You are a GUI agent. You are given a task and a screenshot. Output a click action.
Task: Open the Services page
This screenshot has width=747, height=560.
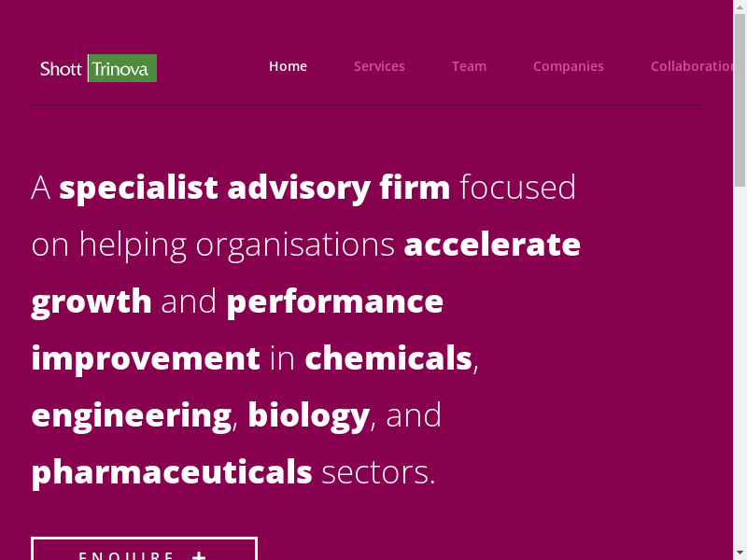(379, 66)
